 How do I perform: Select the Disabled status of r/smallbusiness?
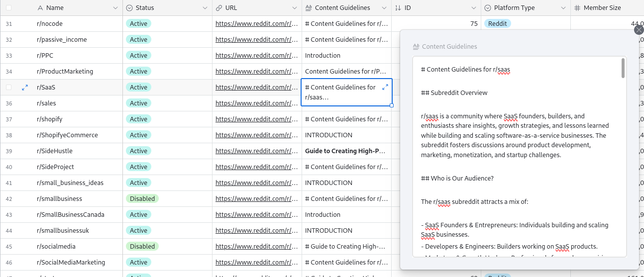(x=142, y=198)
